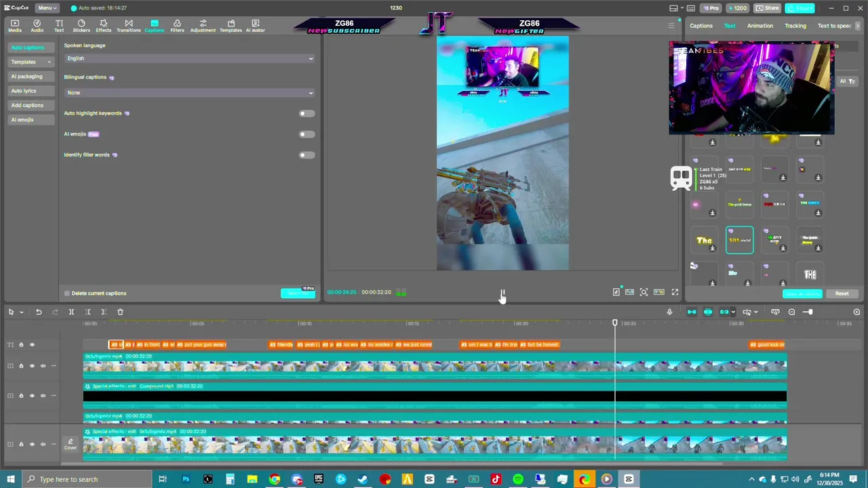868x488 pixels.
Task: Open the selection tool mode dropdown
Action: point(22,312)
